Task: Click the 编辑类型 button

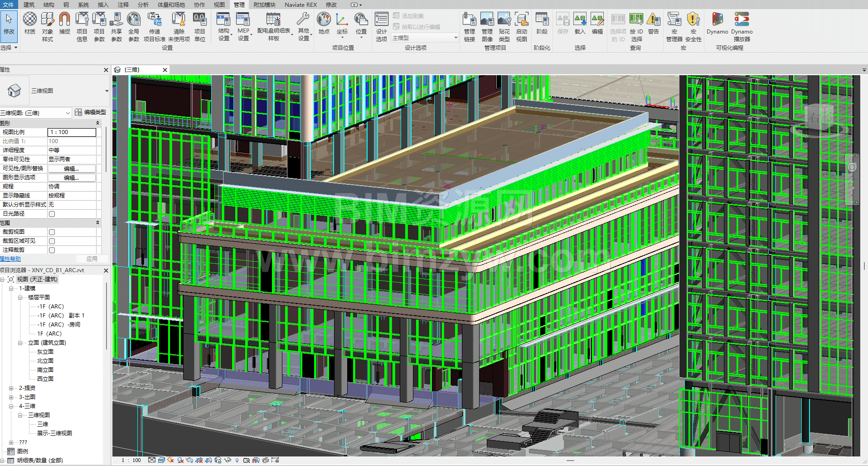Action: 91,112
